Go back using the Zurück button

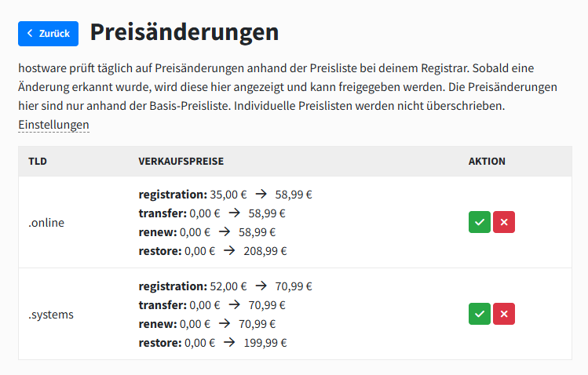click(x=48, y=34)
